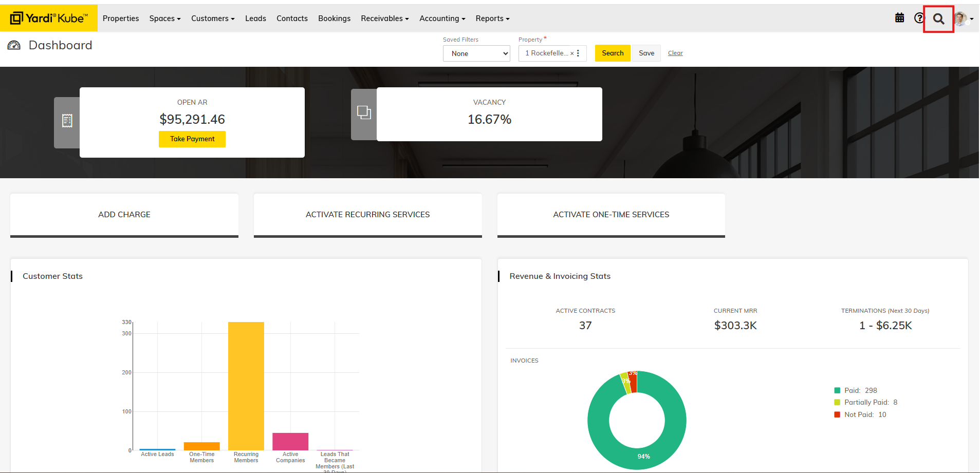Viewport: 980px width, 473px height.
Task: Click the Take Payment button
Action: pos(192,139)
